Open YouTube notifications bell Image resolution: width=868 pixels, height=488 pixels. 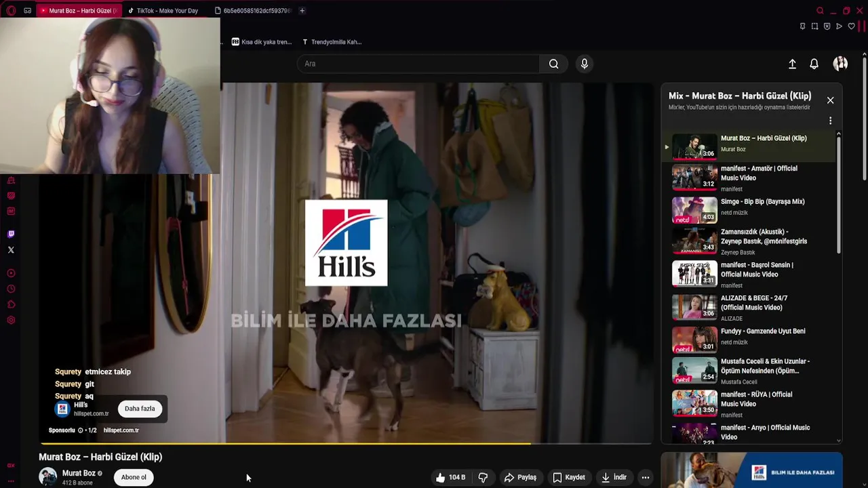pos(814,64)
